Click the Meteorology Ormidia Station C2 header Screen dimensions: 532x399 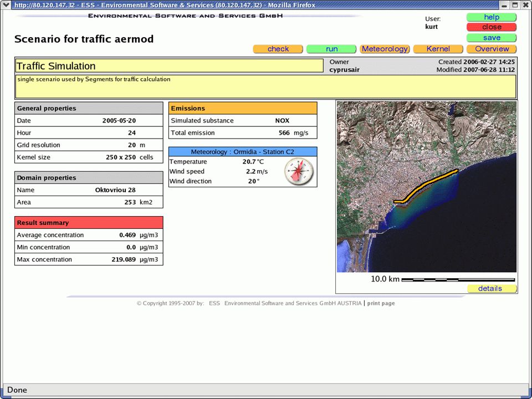pyautogui.click(x=243, y=152)
